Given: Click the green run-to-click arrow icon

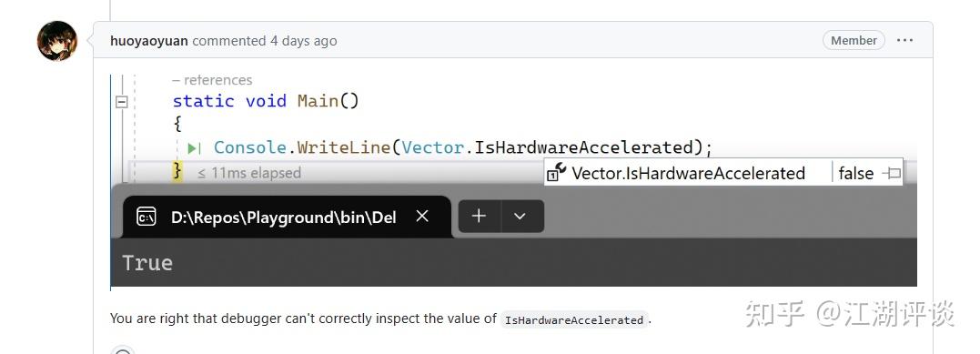Looking at the screenshot, I should pos(194,148).
